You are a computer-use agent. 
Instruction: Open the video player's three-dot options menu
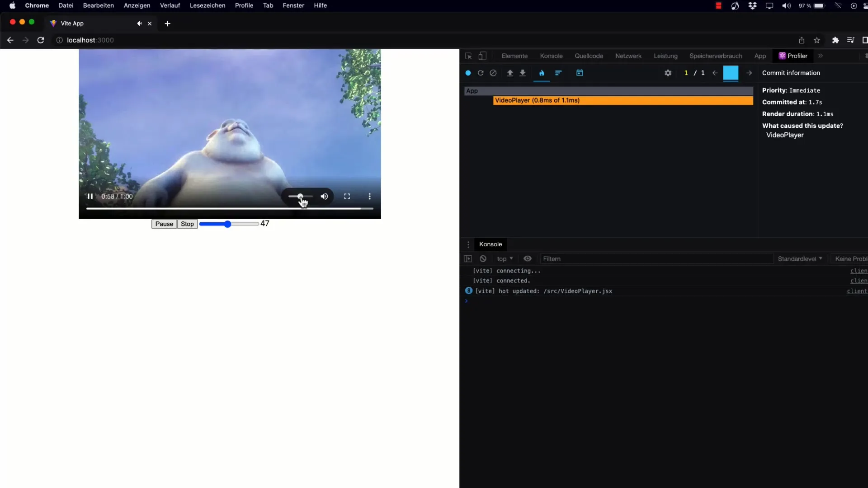[x=369, y=196]
